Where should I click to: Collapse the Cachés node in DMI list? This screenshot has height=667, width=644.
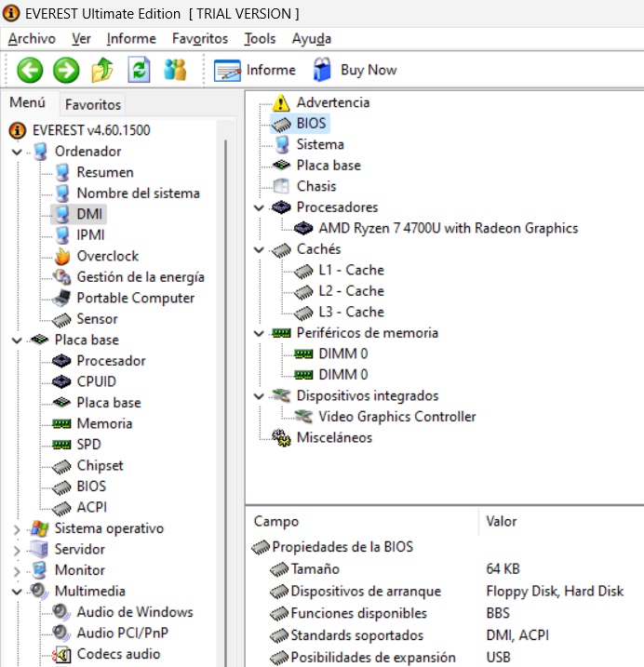tap(259, 249)
